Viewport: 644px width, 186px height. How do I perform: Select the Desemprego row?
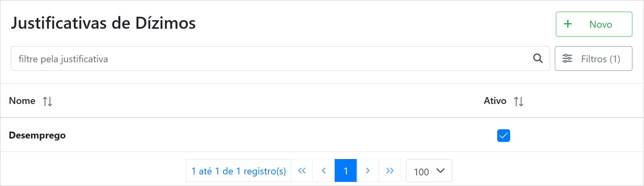[37, 135]
